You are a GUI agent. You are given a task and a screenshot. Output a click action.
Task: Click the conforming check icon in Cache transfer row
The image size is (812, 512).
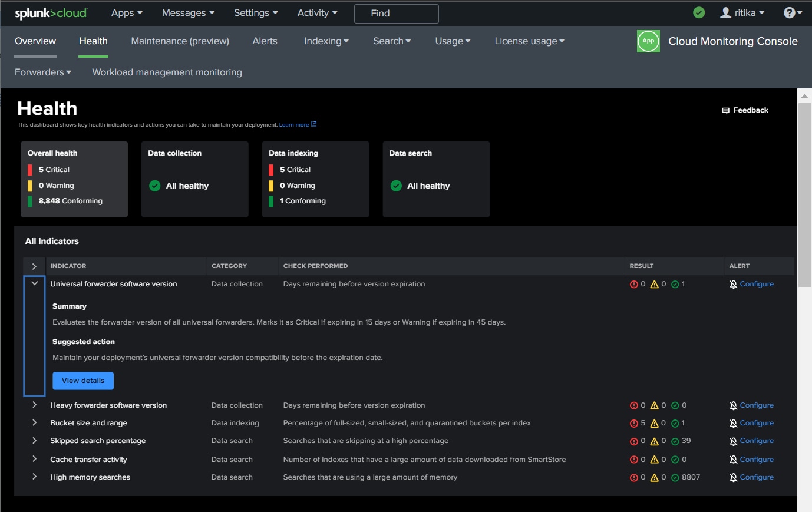click(x=675, y=460)
